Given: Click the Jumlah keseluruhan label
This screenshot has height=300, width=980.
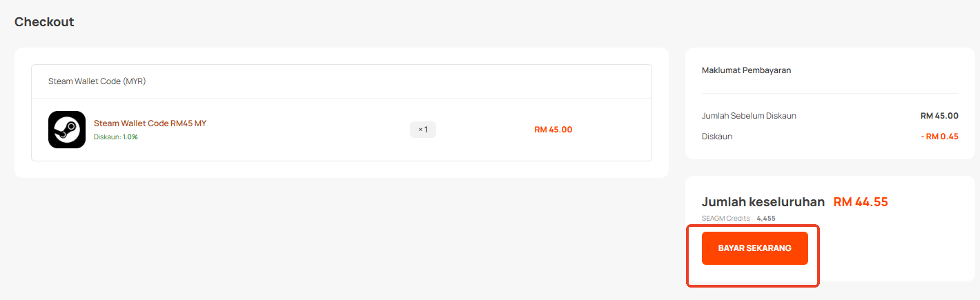Looking at the screenshot, I should coord(763,202).
